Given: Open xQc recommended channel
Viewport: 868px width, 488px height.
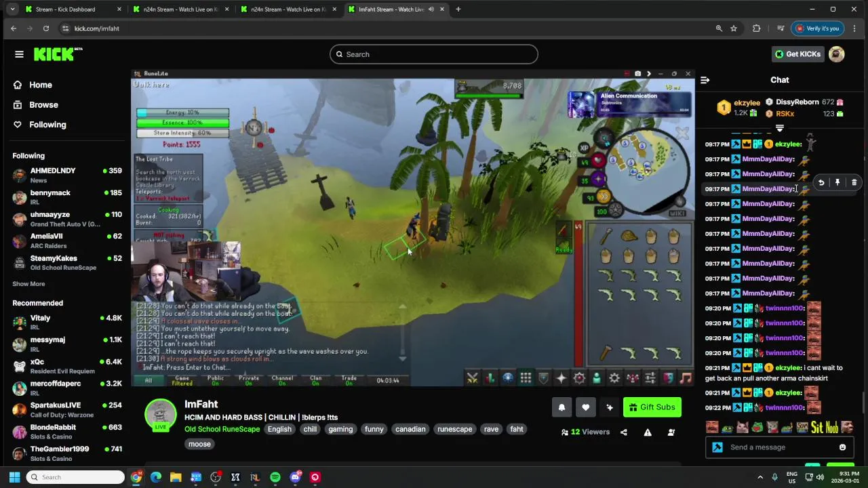Looking at the screenshot, I should [x=66, y=366].
